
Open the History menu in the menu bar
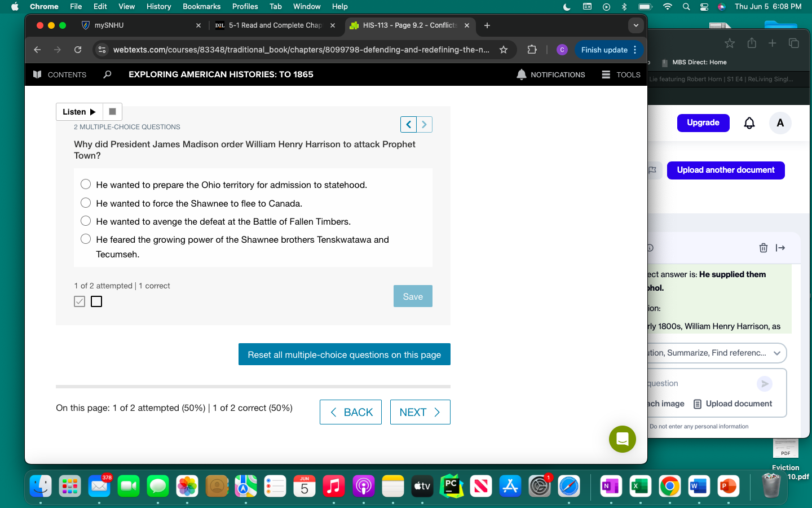pos(158,6)
